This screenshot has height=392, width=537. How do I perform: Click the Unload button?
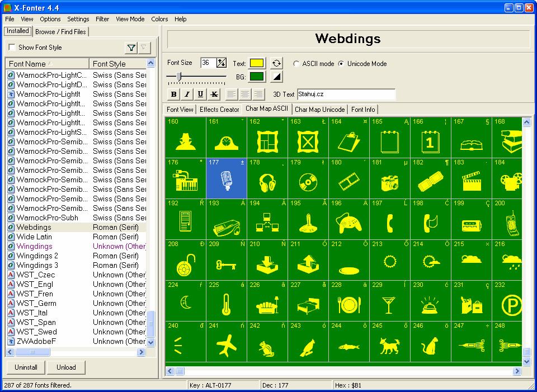pos(66,367)
